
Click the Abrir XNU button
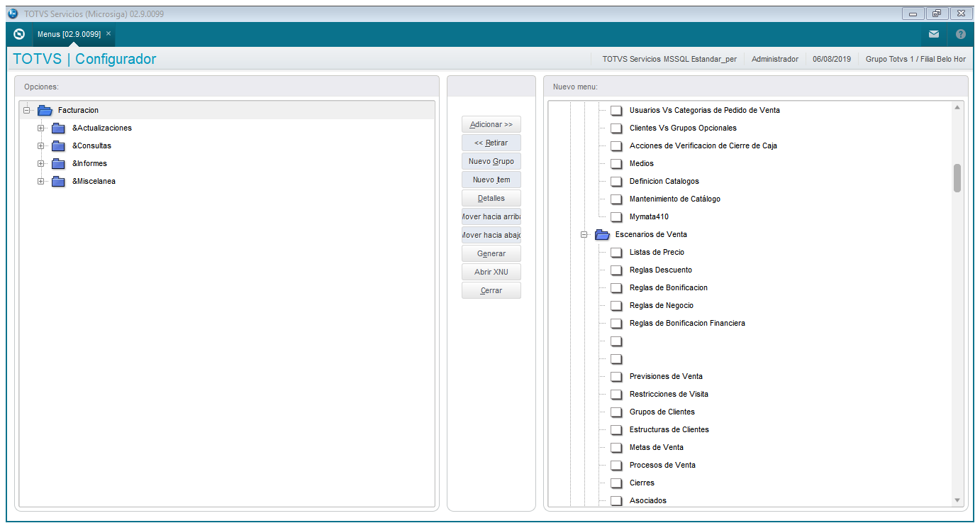click(x=491, y=272)
